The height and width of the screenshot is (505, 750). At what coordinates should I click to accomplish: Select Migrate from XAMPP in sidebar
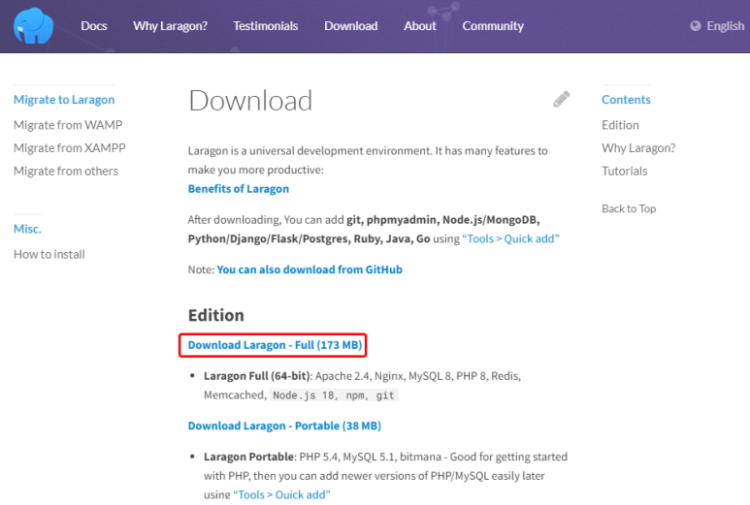point(69,148)
